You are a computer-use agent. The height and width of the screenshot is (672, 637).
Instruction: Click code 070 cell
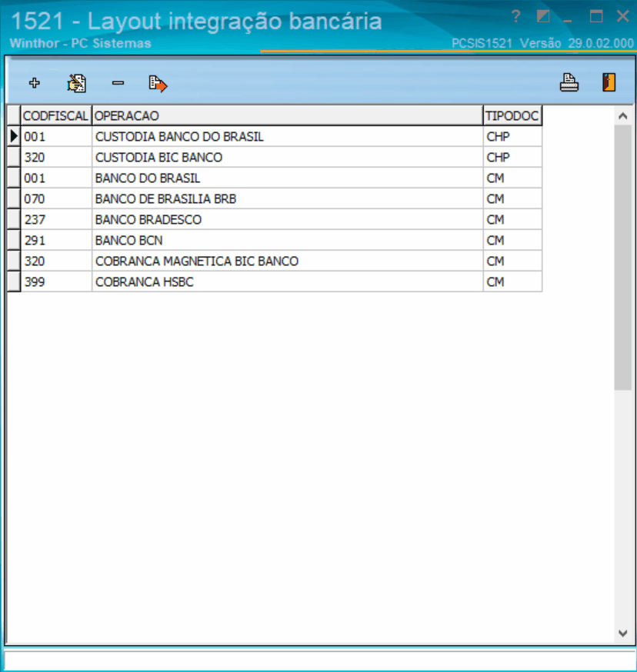click(x=55, y=199)
